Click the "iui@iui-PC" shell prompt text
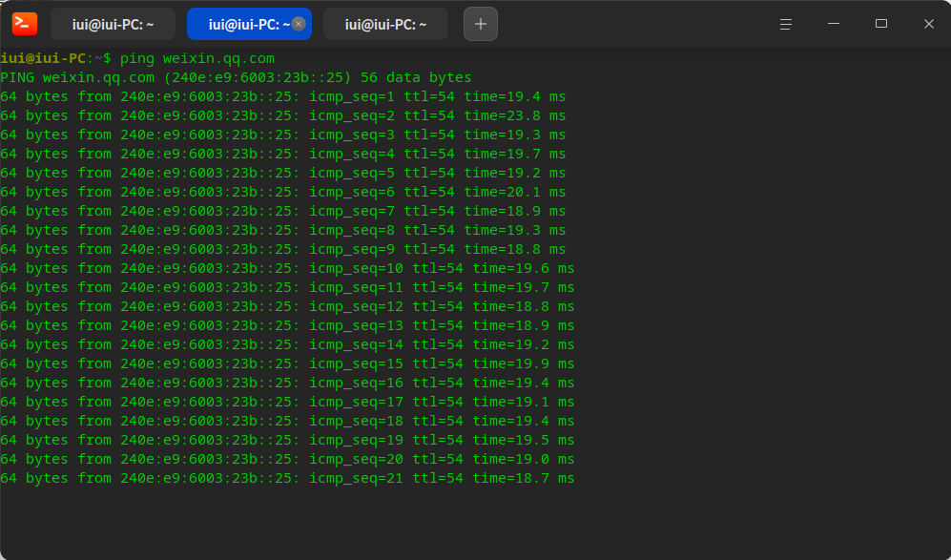Image resolution: width=951 pixels, height=560 pixels. coord(43,58)
